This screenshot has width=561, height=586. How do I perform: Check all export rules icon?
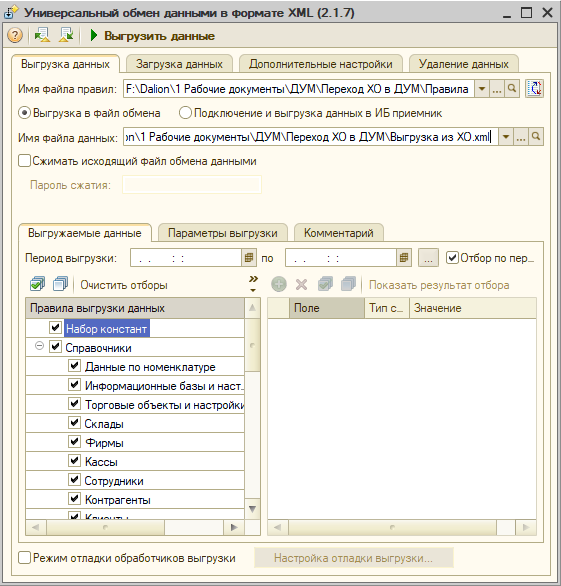[37, 284]
